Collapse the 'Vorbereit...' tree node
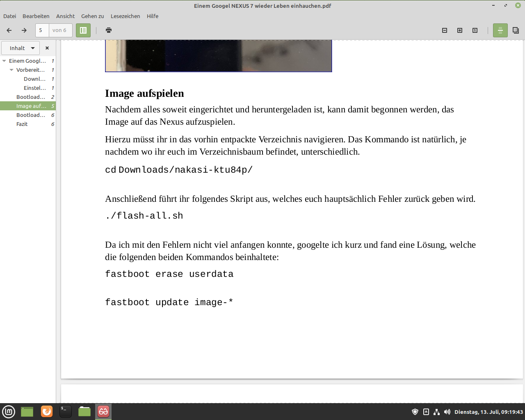The width and height of the screenshot is (525, 420). coord(11,70)
